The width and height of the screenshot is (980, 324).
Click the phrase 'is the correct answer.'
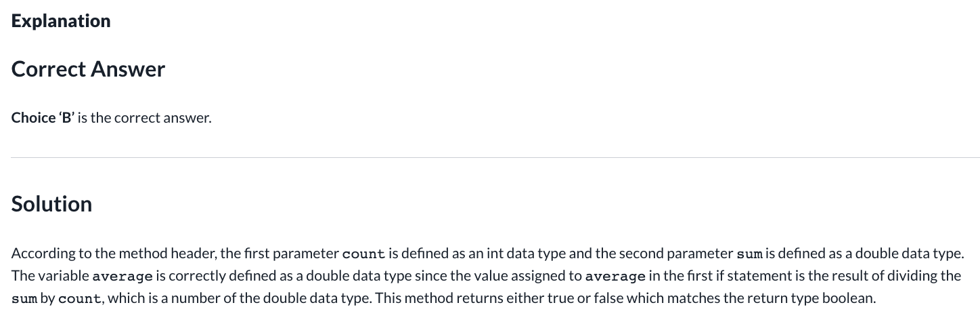[x=145, y=118]
